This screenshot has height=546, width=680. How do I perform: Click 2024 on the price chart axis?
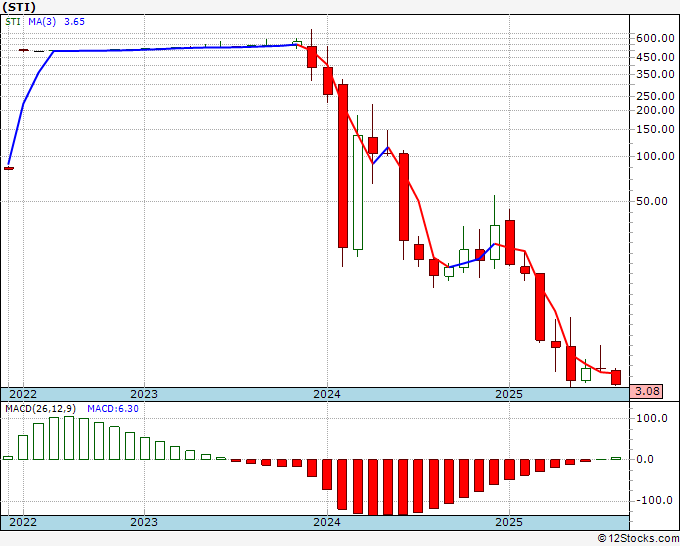point(327,394)
